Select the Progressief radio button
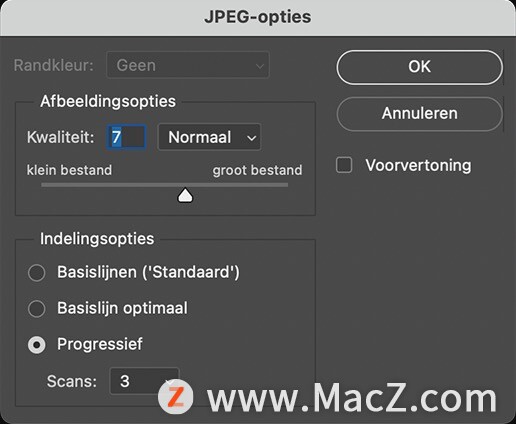The image size is (516, 424). 37,345
